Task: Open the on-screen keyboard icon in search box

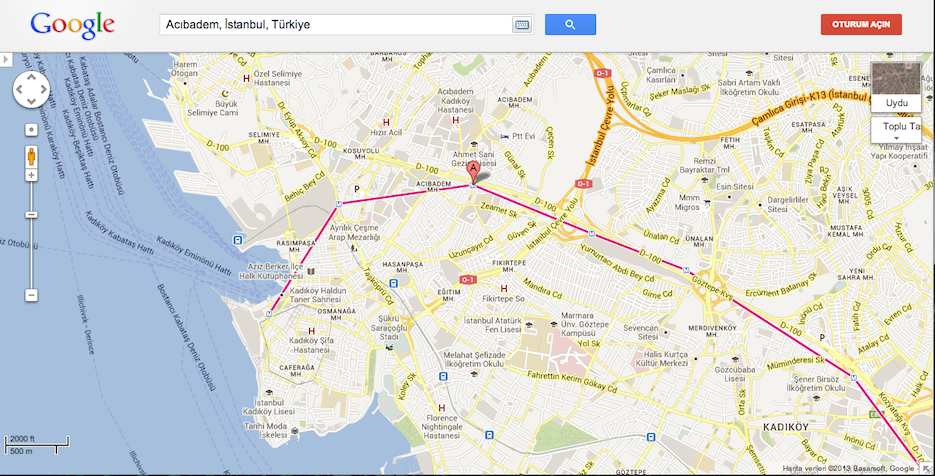Action: pyautogui.click(x=521, y=25)
